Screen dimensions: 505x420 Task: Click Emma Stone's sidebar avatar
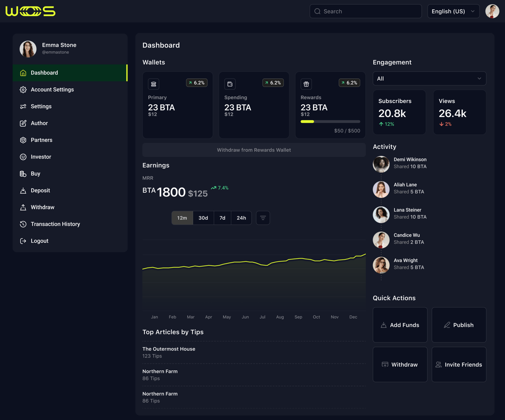pos(28,49)
